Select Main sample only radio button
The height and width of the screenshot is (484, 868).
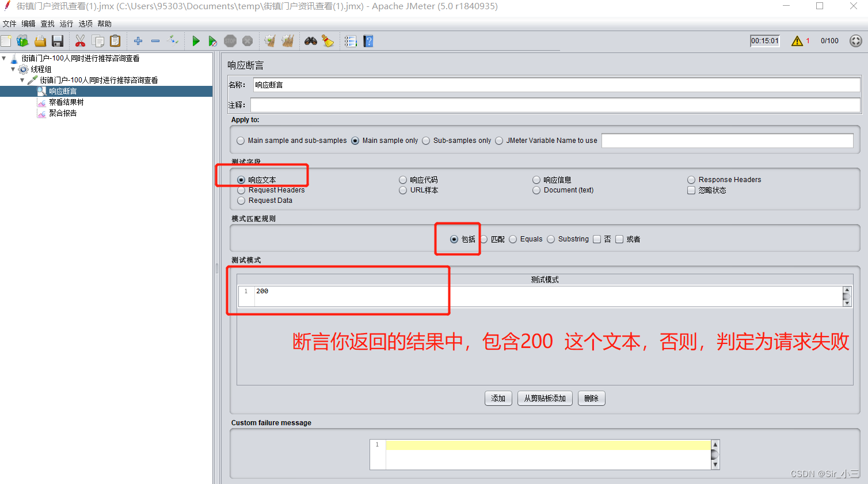click(x=355, y=141)
